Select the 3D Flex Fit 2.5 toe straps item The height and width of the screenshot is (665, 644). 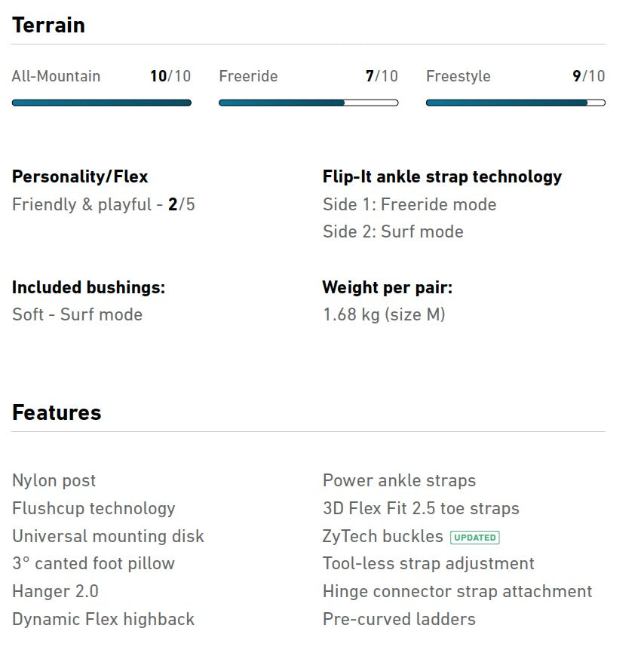(421, 508)
